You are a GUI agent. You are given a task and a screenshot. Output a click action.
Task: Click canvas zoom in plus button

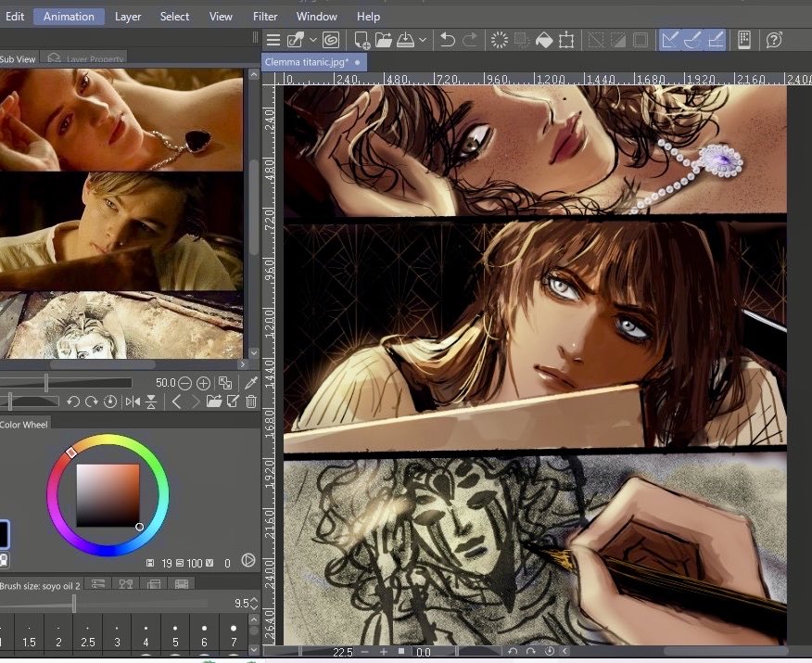pos(384,652)
